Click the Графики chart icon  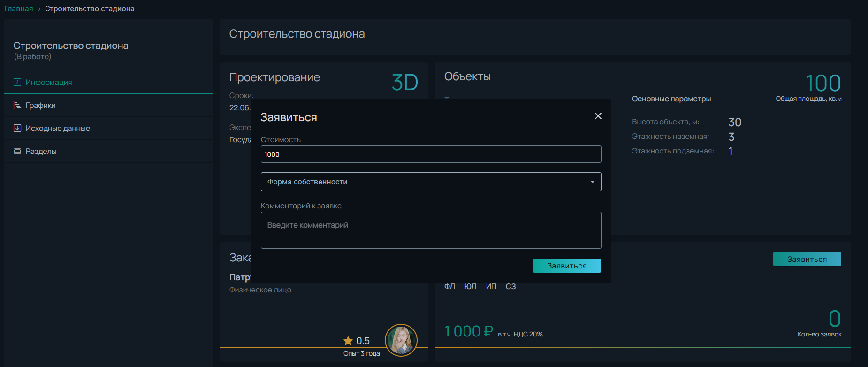point(17,105)
